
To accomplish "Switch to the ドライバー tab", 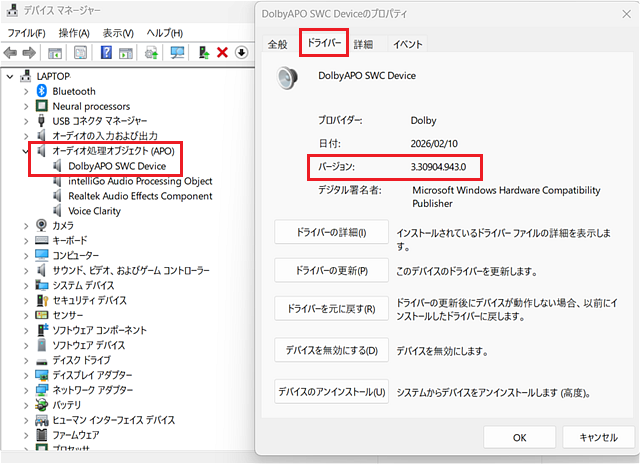I will pyautogui.click(x=324, y=42).
